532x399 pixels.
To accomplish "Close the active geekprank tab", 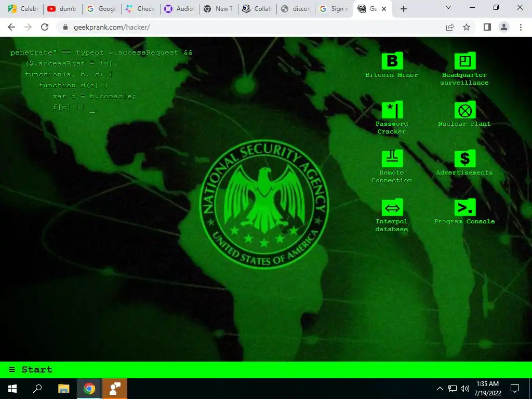I will tap(384, 9).
